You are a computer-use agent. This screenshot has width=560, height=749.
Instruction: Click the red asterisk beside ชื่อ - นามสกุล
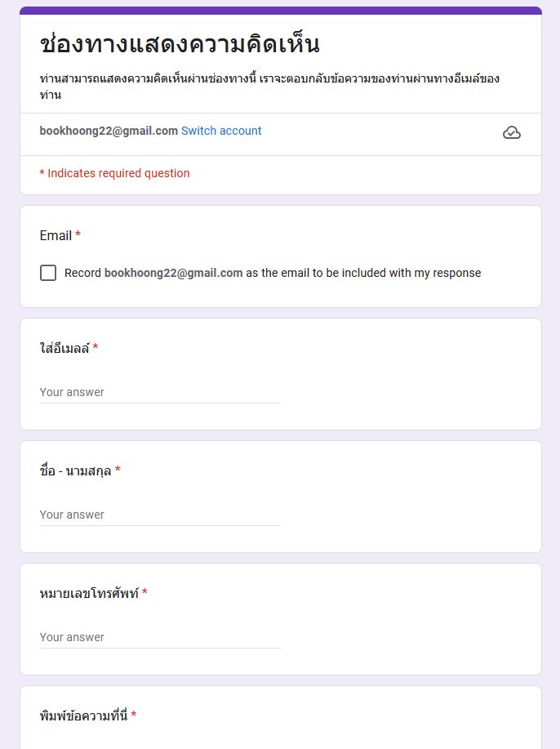click(x=118, y=470)
